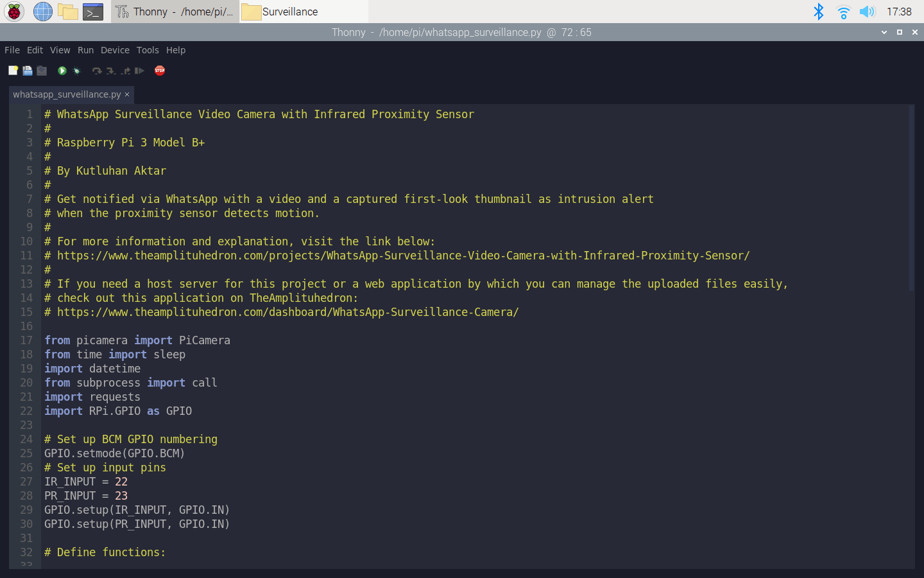Click the Save file toolbar icon

click(42, 71)
